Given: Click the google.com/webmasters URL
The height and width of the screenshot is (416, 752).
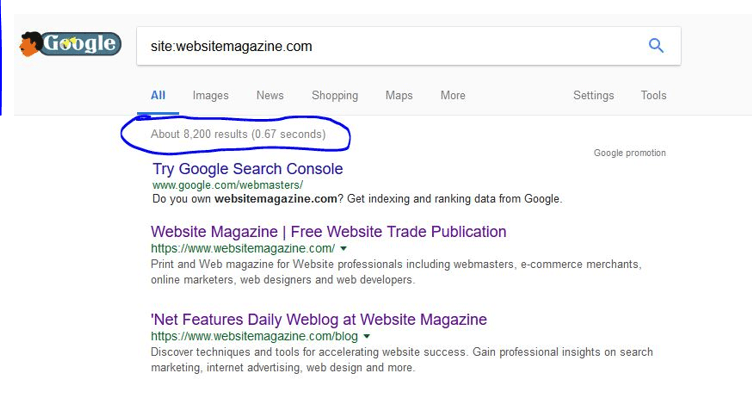Looking at the screenshot, I should point(227,185).
